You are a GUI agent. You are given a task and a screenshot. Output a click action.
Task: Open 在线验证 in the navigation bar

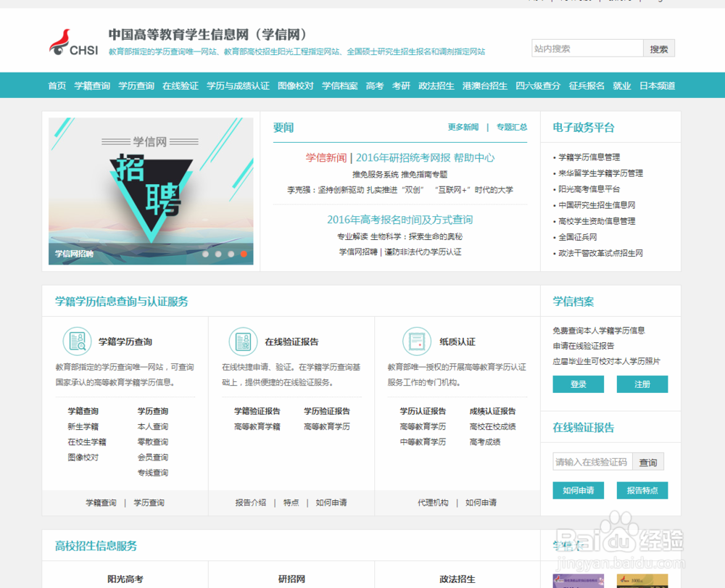181,86
